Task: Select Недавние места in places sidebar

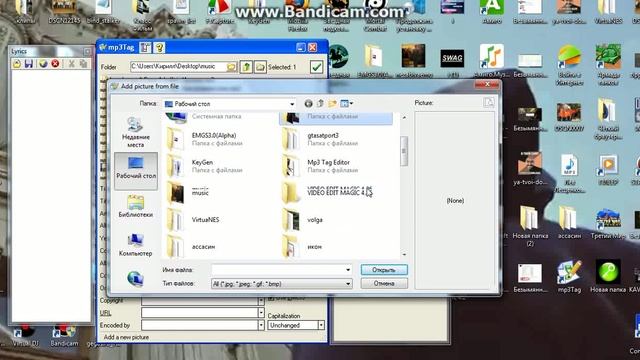Action: (x=136, y=132)
